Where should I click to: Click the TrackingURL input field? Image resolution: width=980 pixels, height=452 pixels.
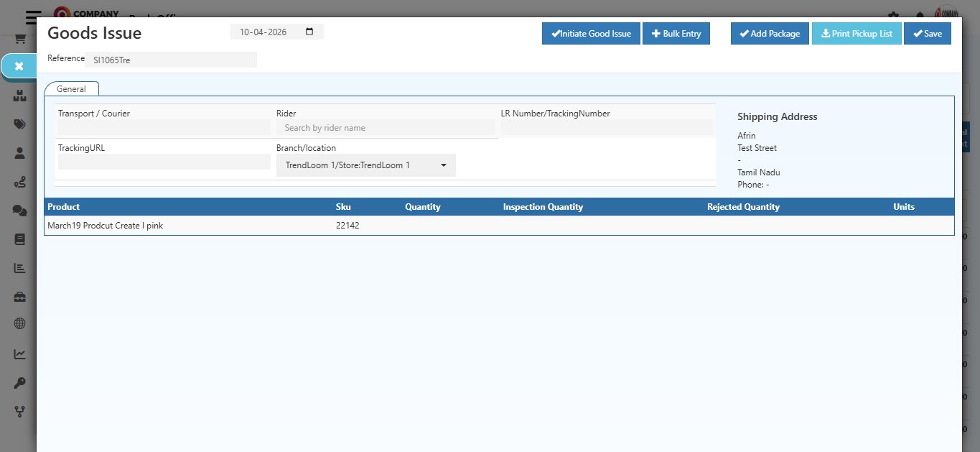point(163,162)
